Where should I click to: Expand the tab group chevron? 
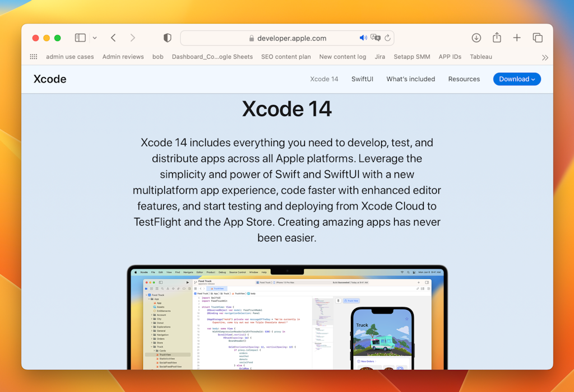coord(94,38)
